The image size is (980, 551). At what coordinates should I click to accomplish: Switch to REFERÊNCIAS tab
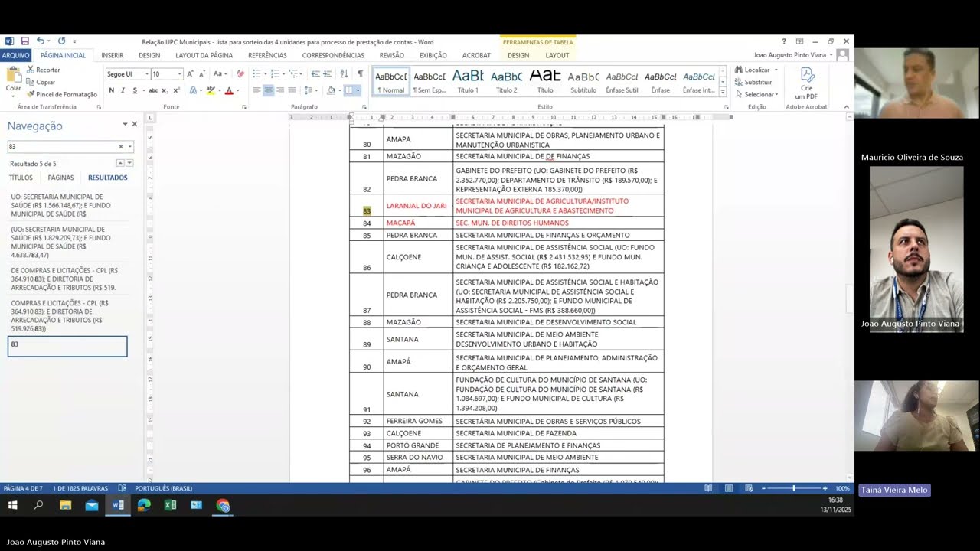pyautogui.click(x=267, y=55)
